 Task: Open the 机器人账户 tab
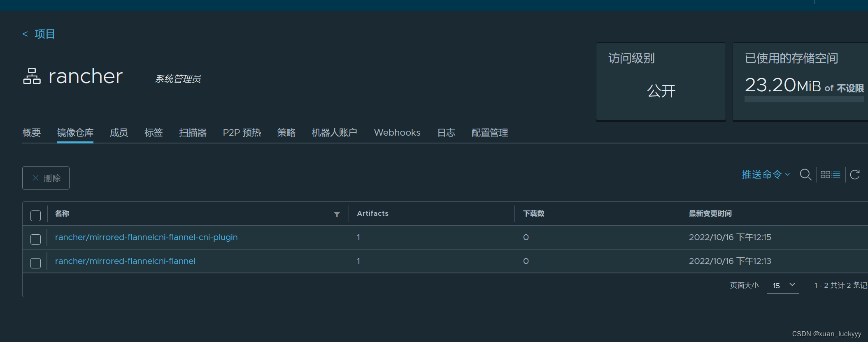click(334, 133)
